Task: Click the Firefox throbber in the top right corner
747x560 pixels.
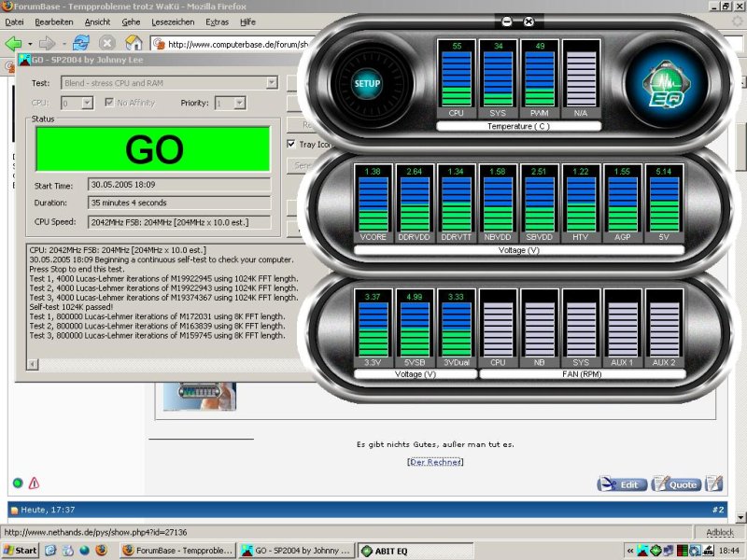Action: click(738, 21)
